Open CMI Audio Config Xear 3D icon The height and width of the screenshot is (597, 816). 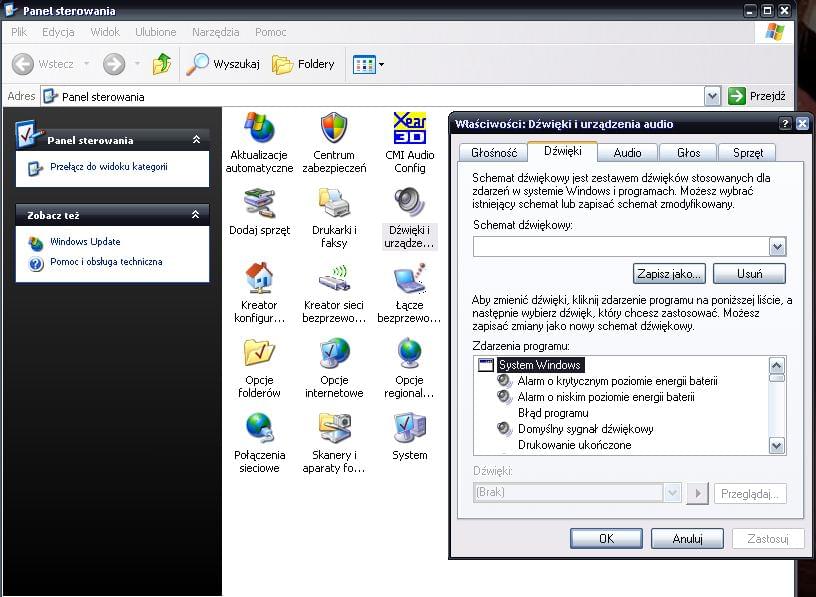tap(410, 128)
